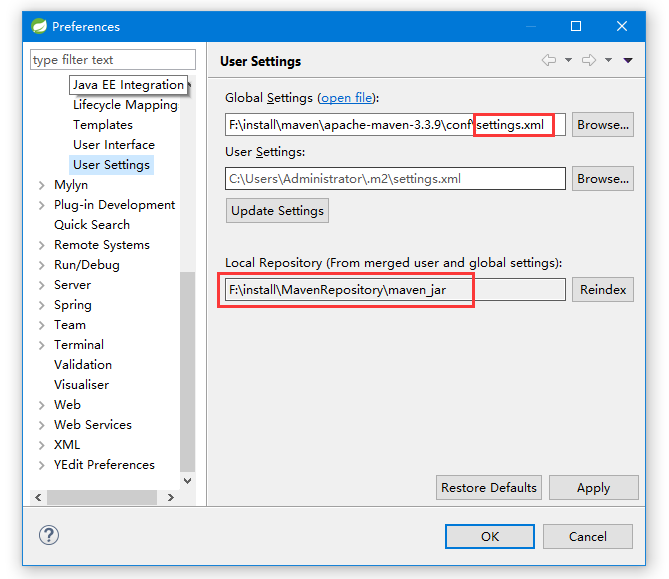Click the back navigation arrow icon
The width and height of the screenshot is (669, 579).
549,60
